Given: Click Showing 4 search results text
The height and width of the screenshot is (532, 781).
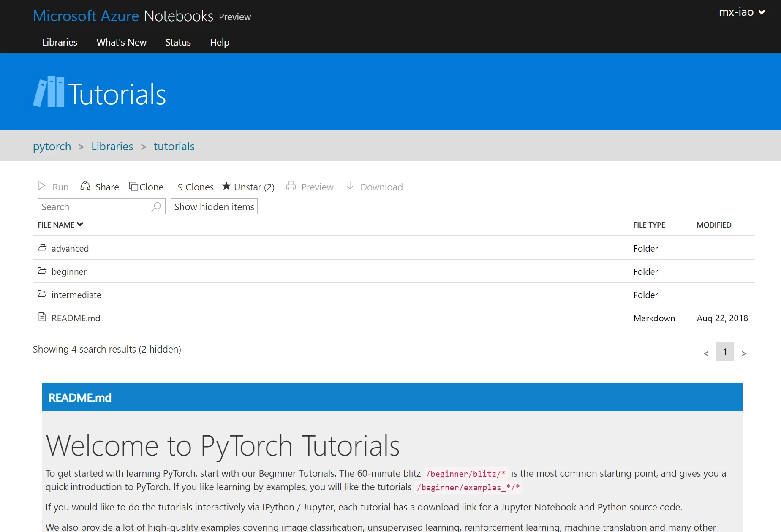Looking at the screenshot, I should (107, 349).
